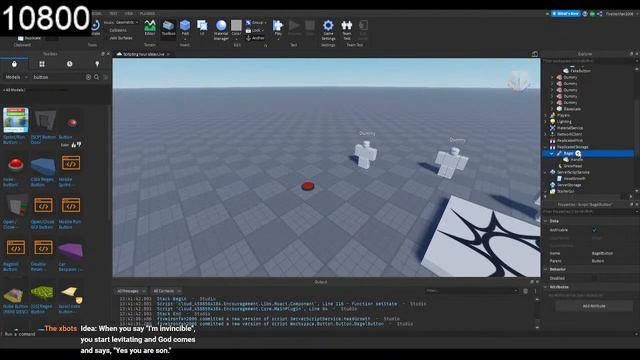Image resolution: width=640 pixels, height=360 pixels.
Task: Open the Creations lightbulb tab in Toolbox
Action: [97, 64]
